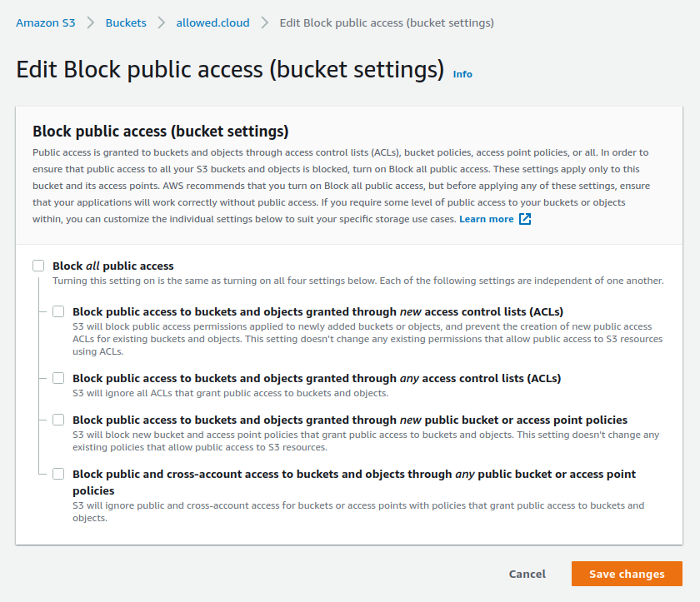Click the chevron after Amazon S3 breadcrumb

point(90,23)
